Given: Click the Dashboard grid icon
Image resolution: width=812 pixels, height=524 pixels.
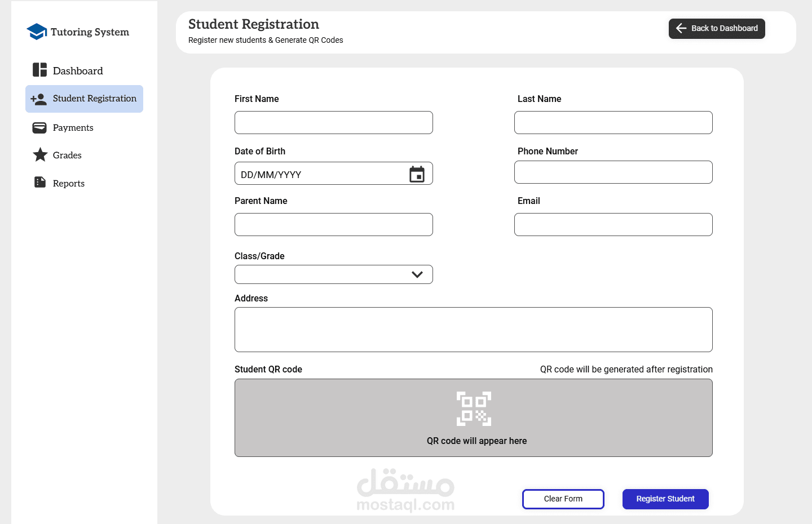Looking at the screenshot, I should 39,70.
